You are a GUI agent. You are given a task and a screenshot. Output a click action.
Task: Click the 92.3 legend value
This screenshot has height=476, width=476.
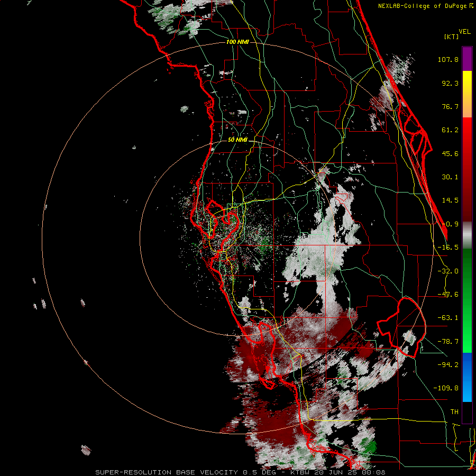[450, 83]
